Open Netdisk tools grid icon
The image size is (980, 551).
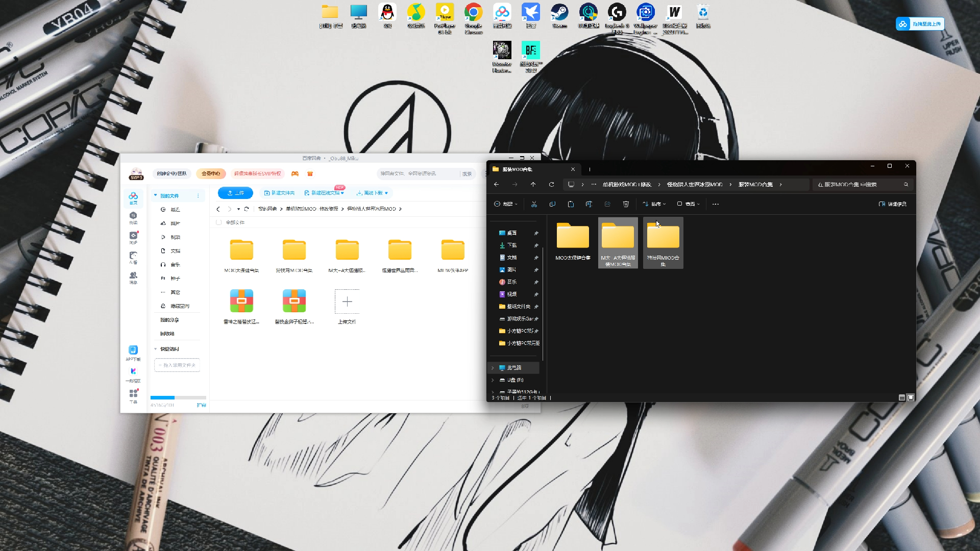coord(133,396)
